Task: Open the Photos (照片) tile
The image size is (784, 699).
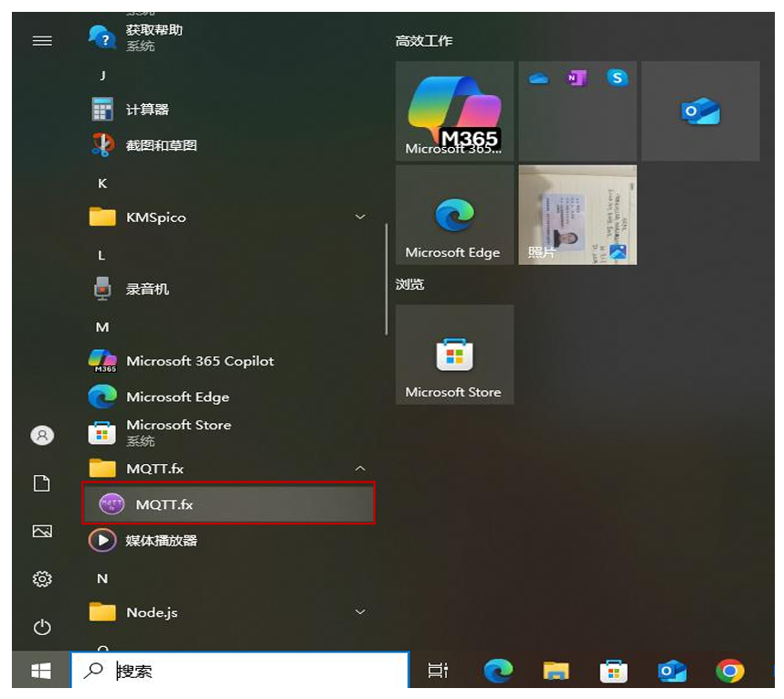Action: pos(577,215)
